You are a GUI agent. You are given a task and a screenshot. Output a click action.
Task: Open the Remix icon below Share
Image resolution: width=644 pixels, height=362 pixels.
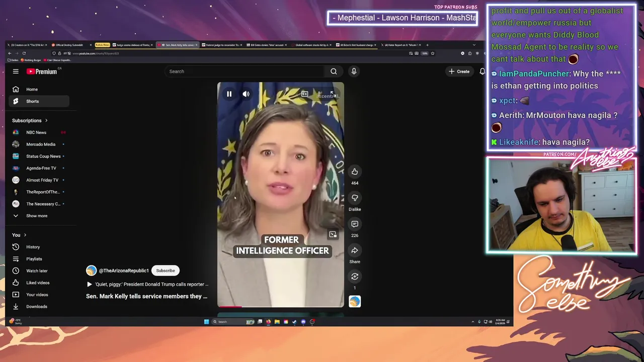coord(355,277)
